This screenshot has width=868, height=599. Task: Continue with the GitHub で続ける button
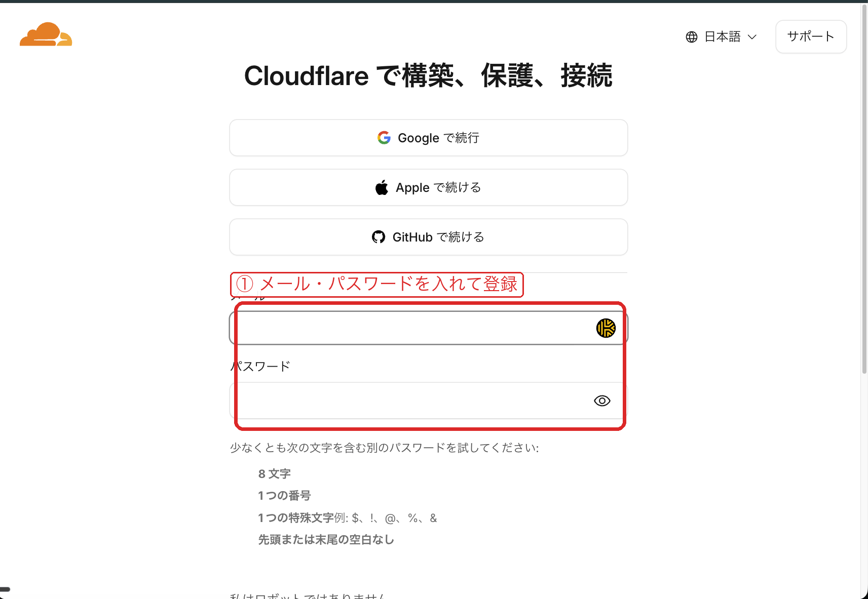[429, 237]
